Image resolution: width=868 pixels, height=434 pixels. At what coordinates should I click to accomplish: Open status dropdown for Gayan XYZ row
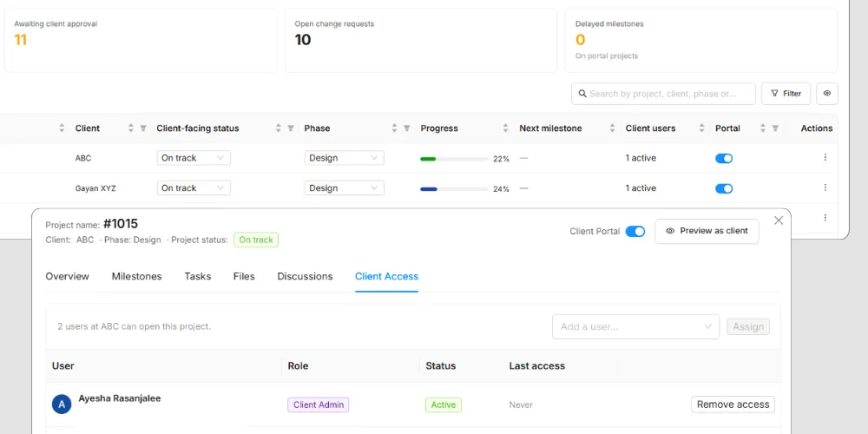[x=194, y=188]
